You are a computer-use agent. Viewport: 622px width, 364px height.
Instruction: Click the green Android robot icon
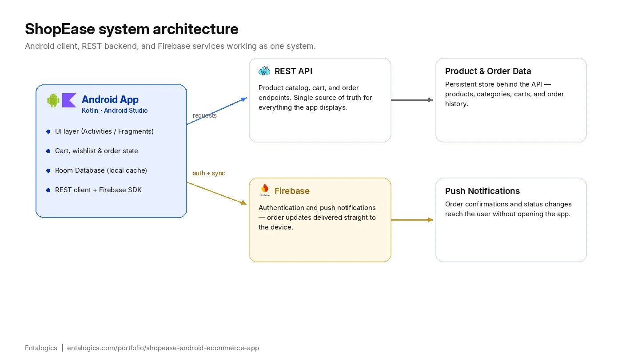coord(53,100)
